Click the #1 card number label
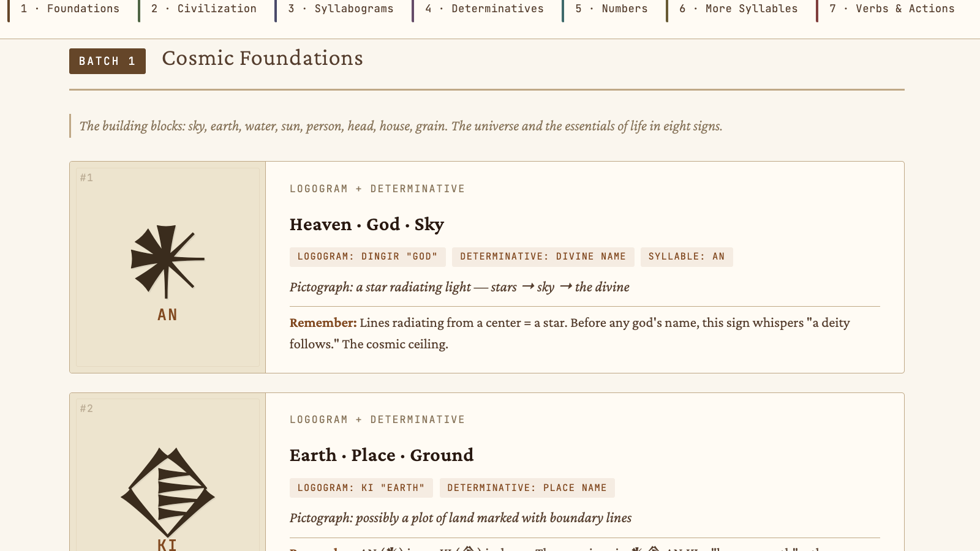 [86, 178]
